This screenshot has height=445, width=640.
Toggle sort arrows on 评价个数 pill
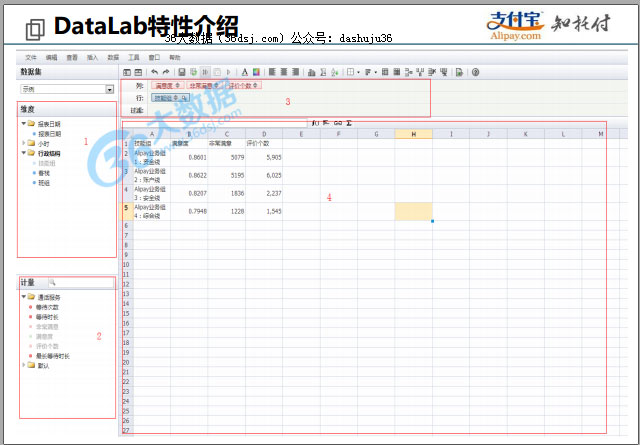(x=256, y=85)
